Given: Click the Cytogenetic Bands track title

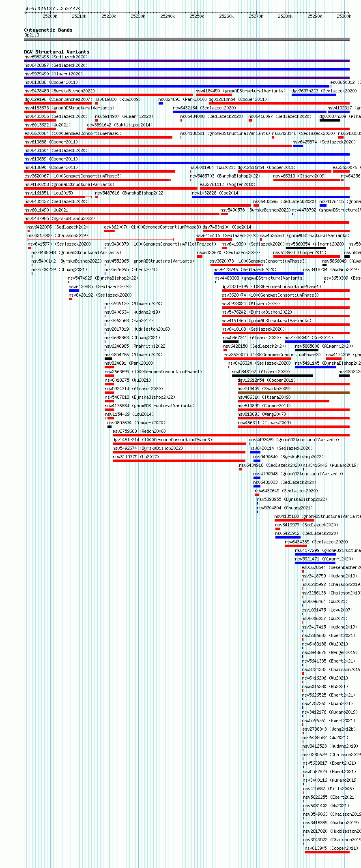Looking at the screenshot, I should click(48, 30).
